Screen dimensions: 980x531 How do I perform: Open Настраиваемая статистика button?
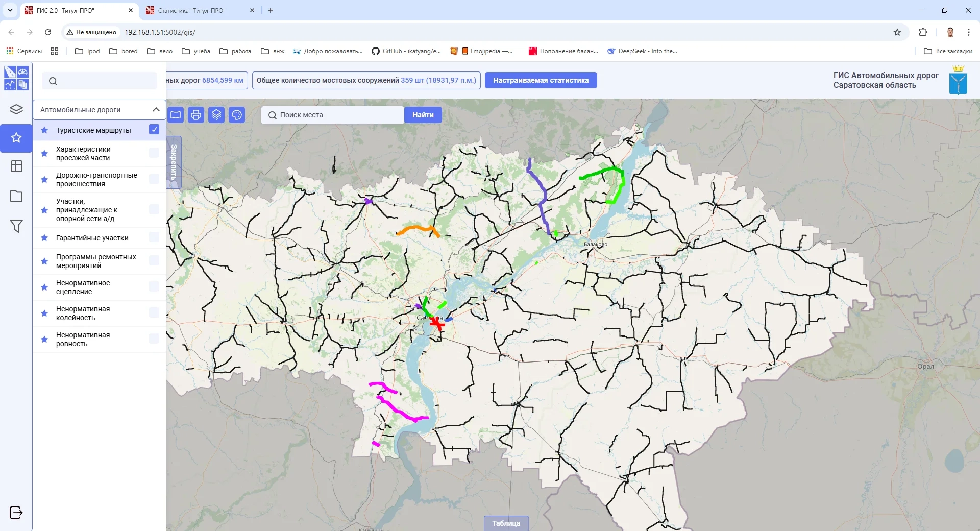tap(541, 80)
